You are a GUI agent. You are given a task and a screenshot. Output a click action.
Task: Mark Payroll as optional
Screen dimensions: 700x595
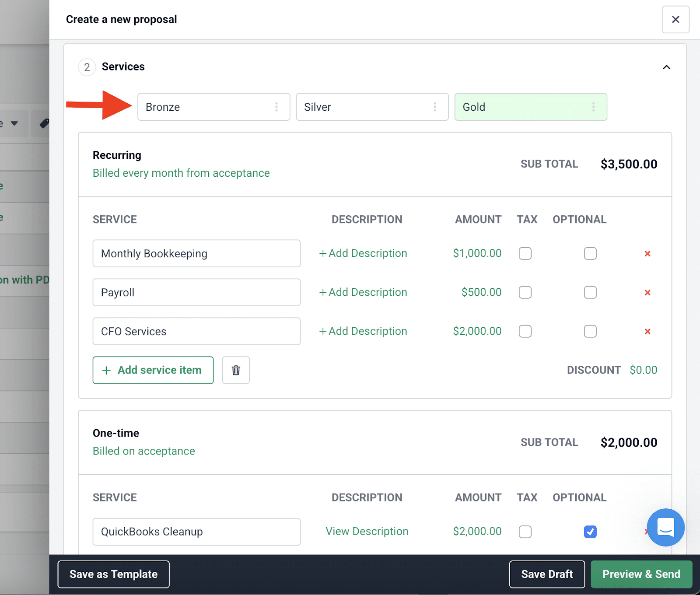(590, 292)
